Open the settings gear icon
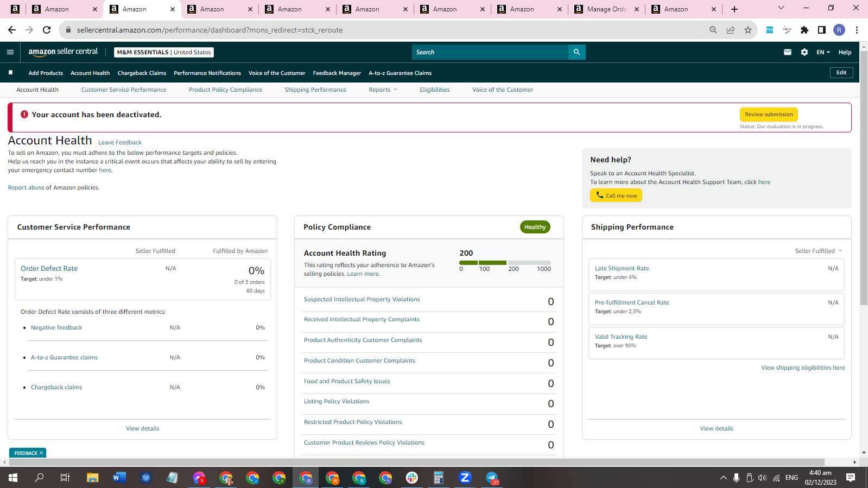This screenshot has width=868, height=488. pyautogui.click(x=804, y=52)
